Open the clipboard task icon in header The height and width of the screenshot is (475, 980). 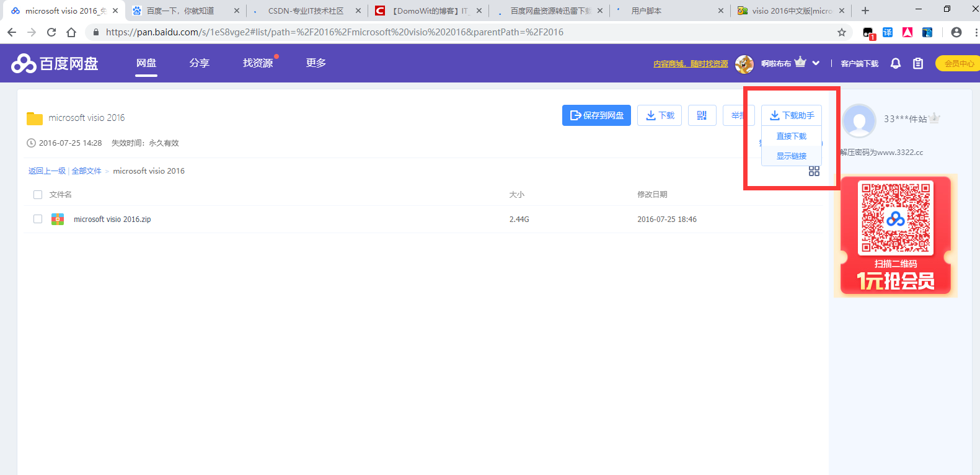tap(918, 63)
